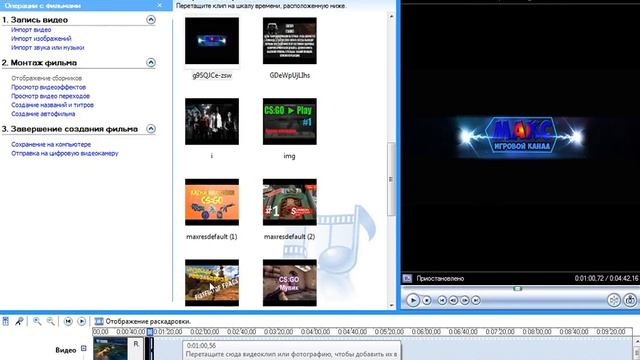Image resolution: width=640 pixels, height=360 pixels.
Task: Click the collection pane scroll down arrow
Action: click(x=391, y=305)
